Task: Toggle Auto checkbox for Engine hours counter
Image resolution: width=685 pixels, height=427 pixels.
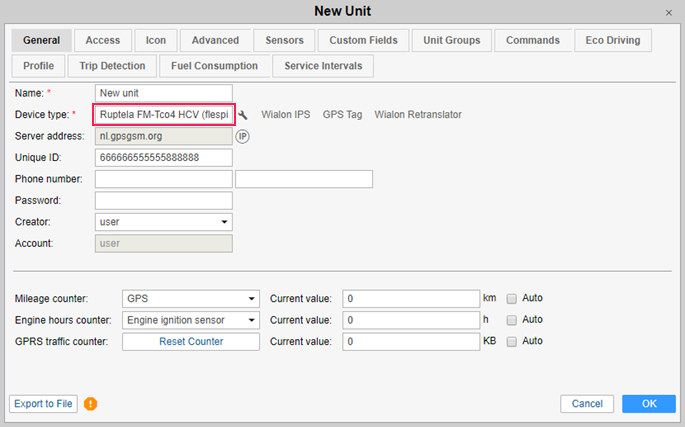Action: click(x=512, y=320)
